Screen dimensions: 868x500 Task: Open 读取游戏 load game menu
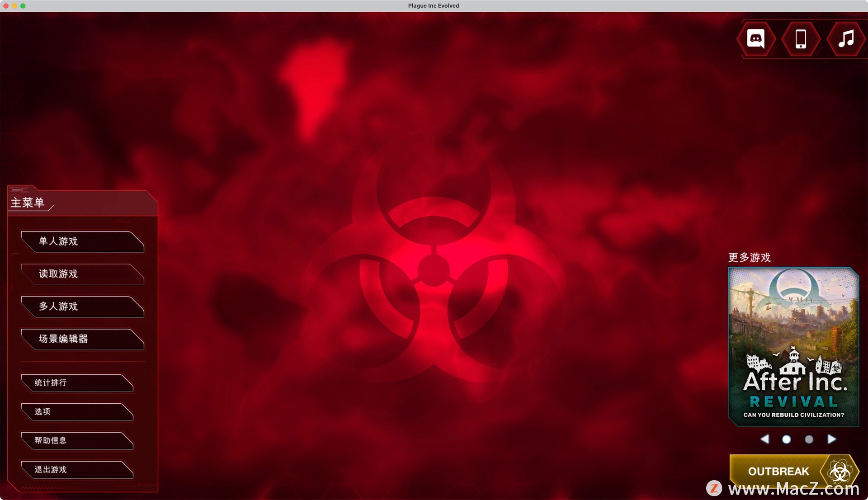(x=81, y=274)
